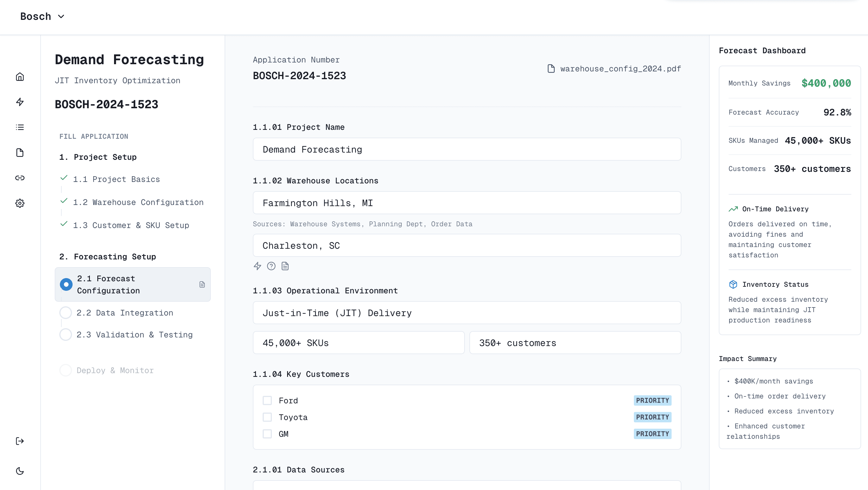Click the document icon in the left sidebar
The image size is (868, 490).
20,153
